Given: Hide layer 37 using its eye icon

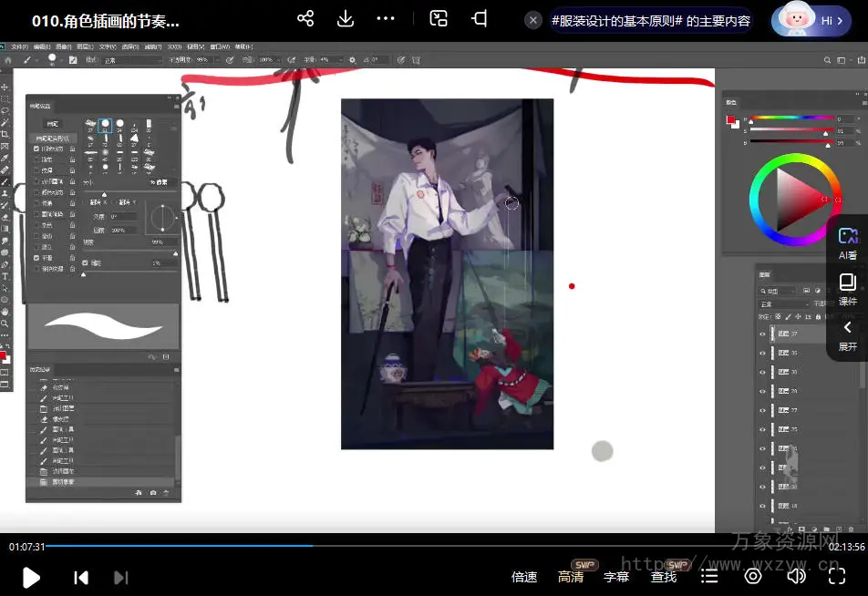Looking at the screenshot, I should [762, 334].
